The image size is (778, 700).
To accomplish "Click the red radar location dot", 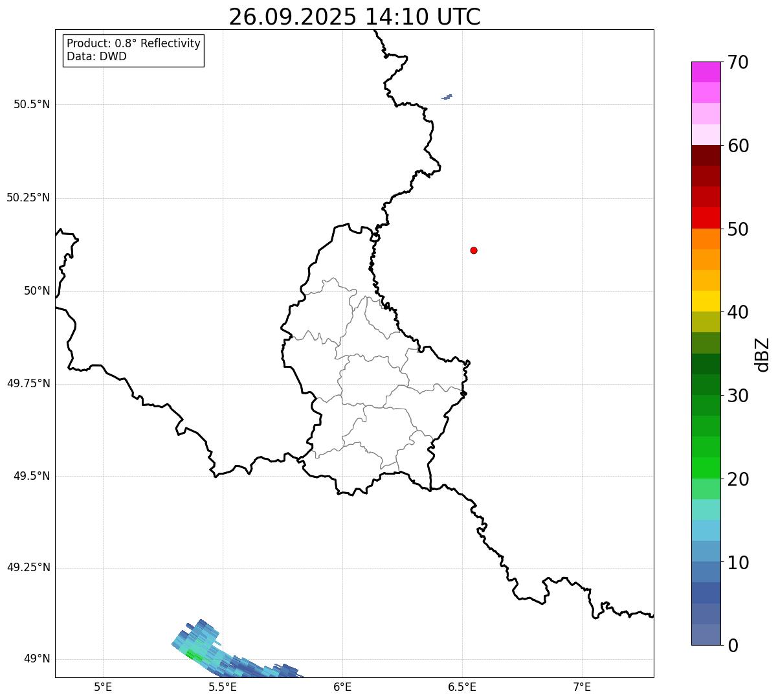I will (474, 250).
